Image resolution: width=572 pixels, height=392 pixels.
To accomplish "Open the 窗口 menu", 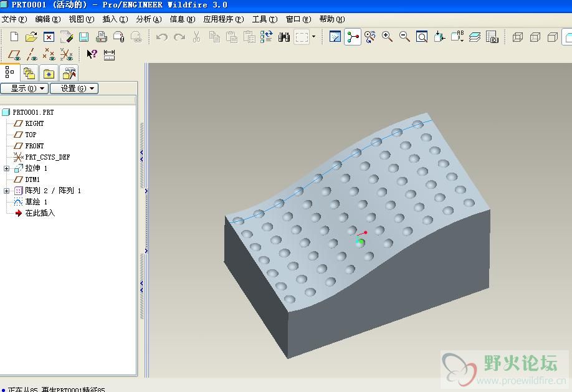I will 298,19.
